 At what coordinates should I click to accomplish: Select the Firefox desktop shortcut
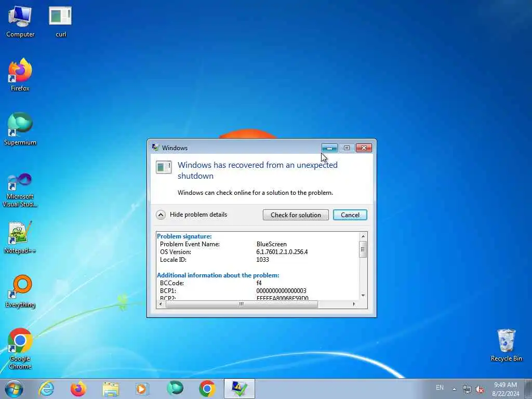point(20,75)
